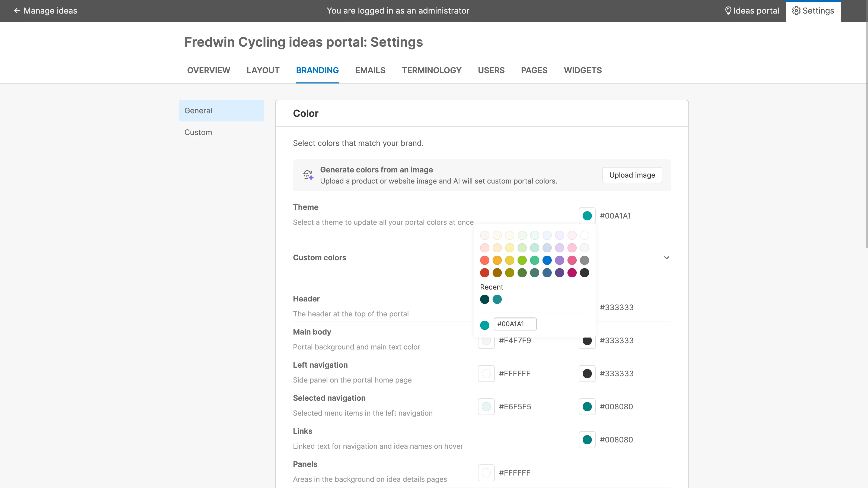Click the current color preview dot beside hex field
This screenshot has width=868, height=488.
click(x=484, y=325)
